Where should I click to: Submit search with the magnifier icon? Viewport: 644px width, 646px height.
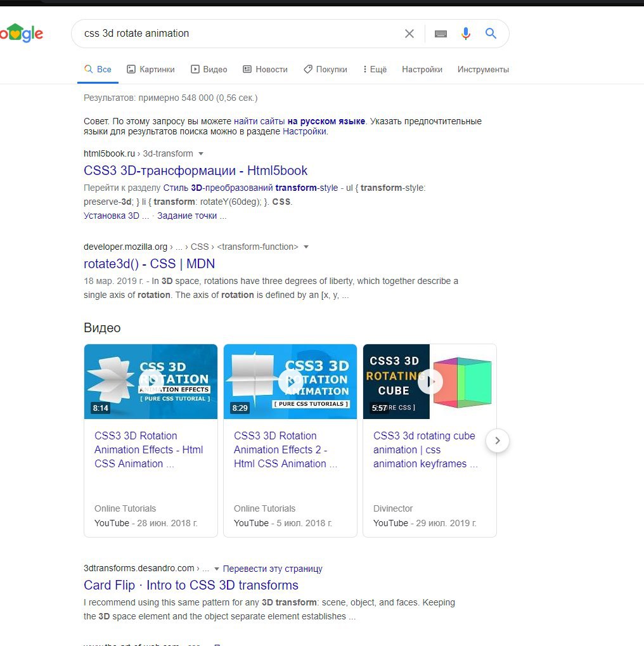[491, 34]
